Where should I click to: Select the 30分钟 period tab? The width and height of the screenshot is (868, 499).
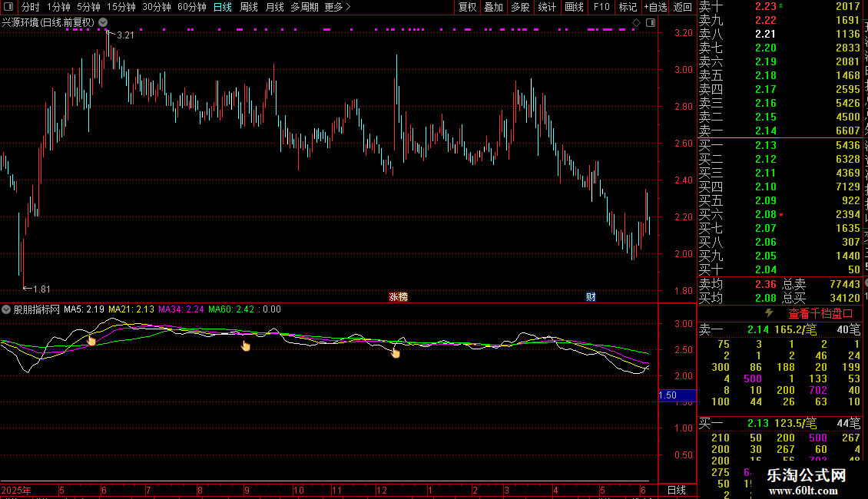point(157,7)
